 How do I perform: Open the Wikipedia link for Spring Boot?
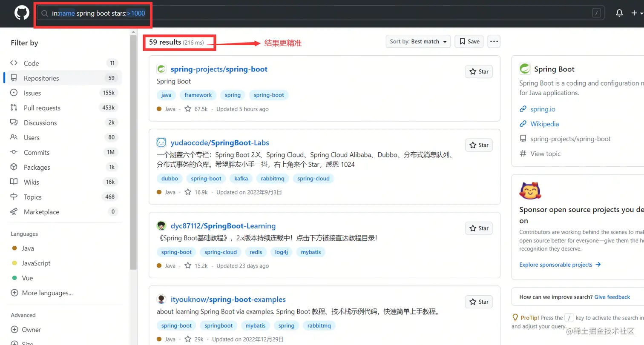click(544, 124)
